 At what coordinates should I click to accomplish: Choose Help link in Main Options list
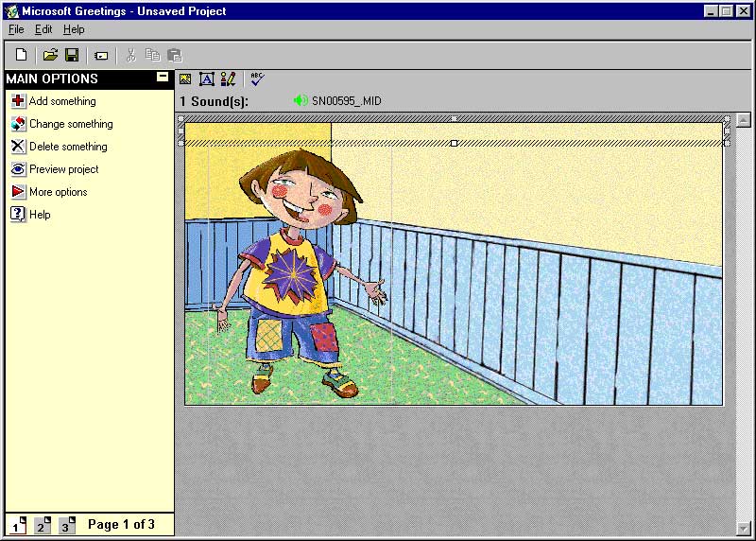point(40,215)
